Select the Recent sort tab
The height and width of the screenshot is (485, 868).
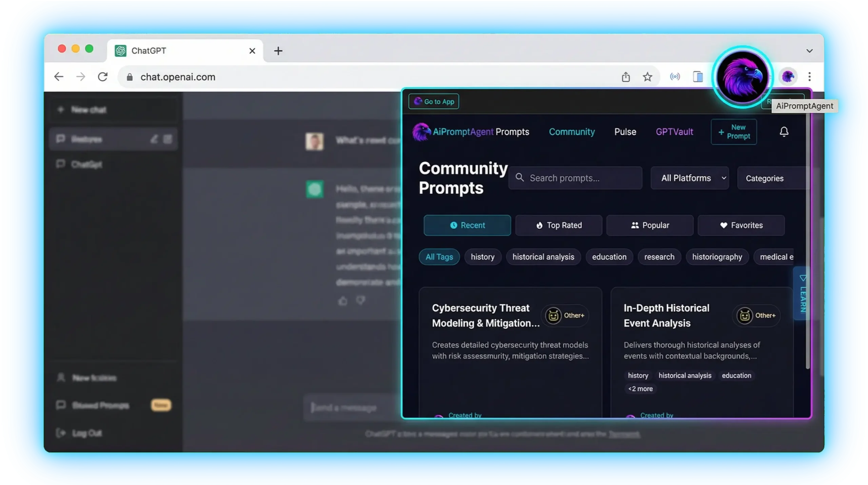coord(467,225)
